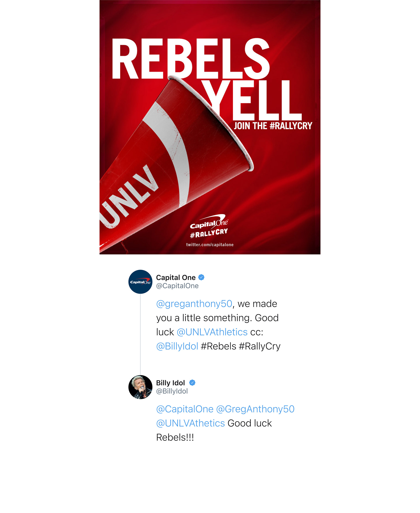Screen dimensions: 420x513
Task: Click the JOIN THE #RALLYCRY poster text
Action: point(273,126)
